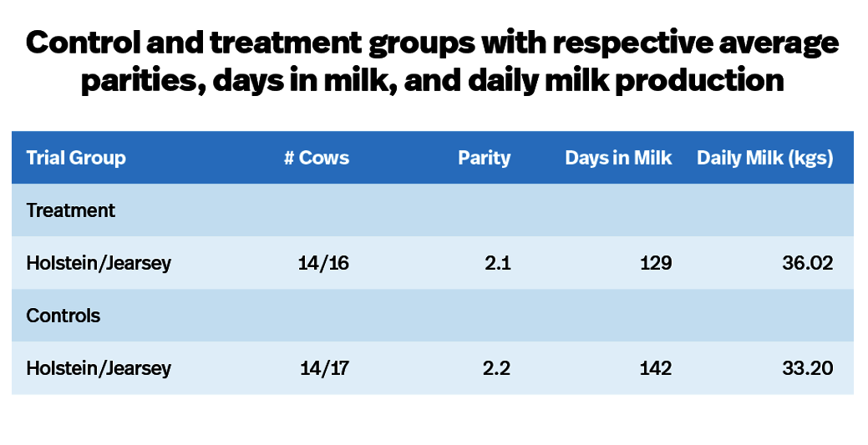Click the Days in Milk header
This screenshot has width=868, height=445.
click(x=618, y=158)
